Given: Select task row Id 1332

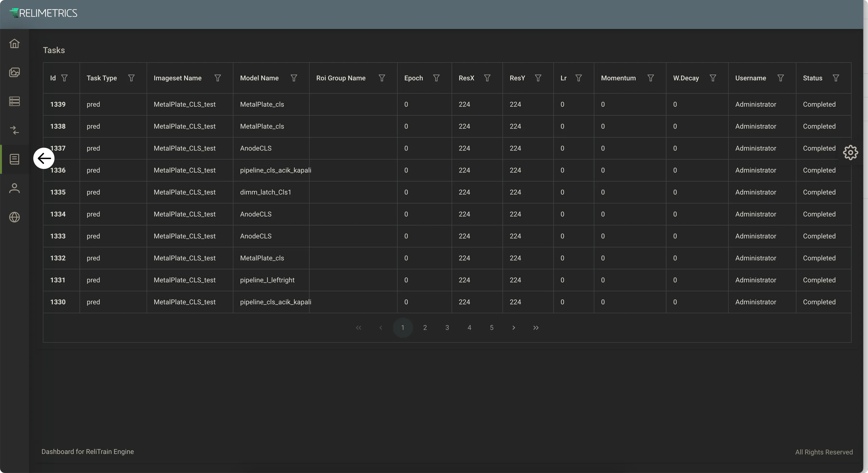Looking at the screenshot, I should pyautogui.click(x=447, y=258).
